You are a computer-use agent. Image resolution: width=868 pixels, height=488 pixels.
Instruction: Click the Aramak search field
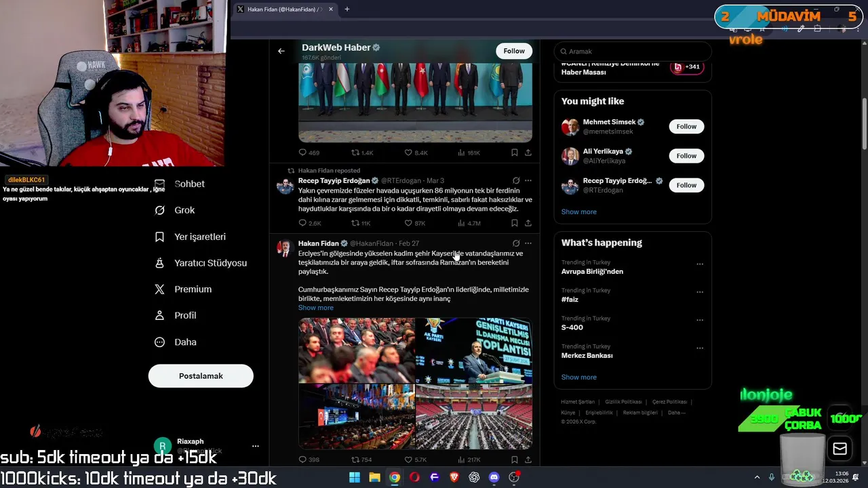pos(633,52)
